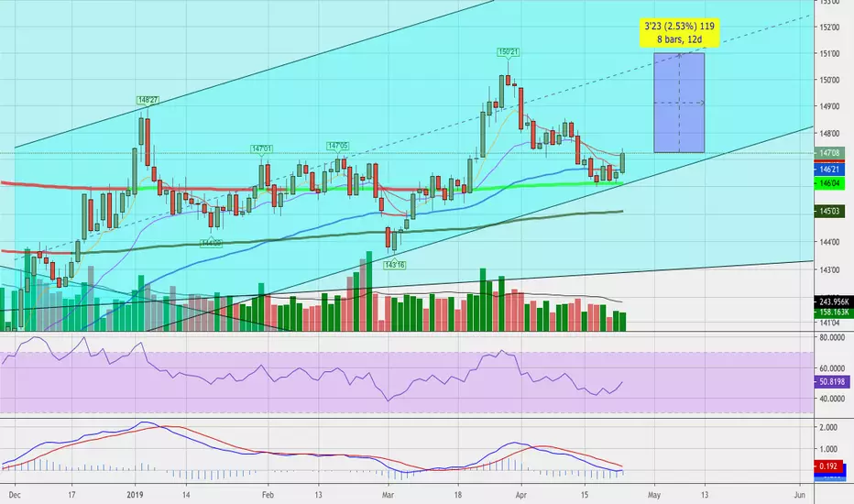Click the 141'04 price axis label
The image size is (854, 504).
(829, 323)
